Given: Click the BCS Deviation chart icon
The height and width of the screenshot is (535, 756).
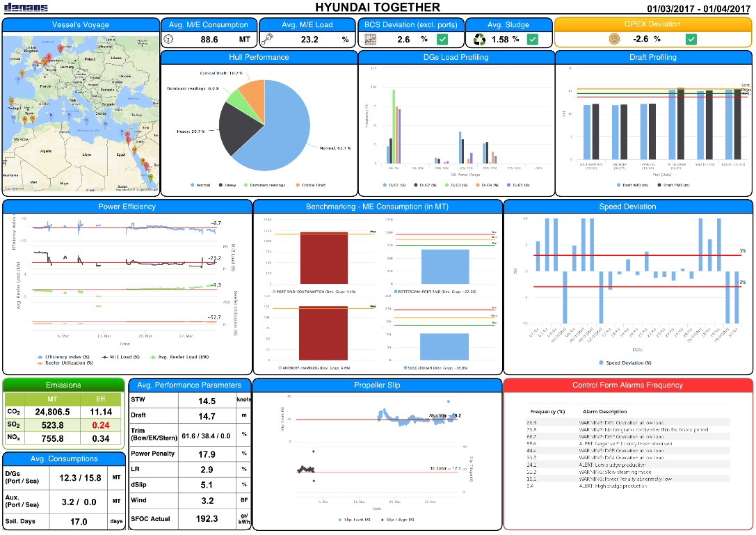Looking at the screenshot, I should pos(370,40).
